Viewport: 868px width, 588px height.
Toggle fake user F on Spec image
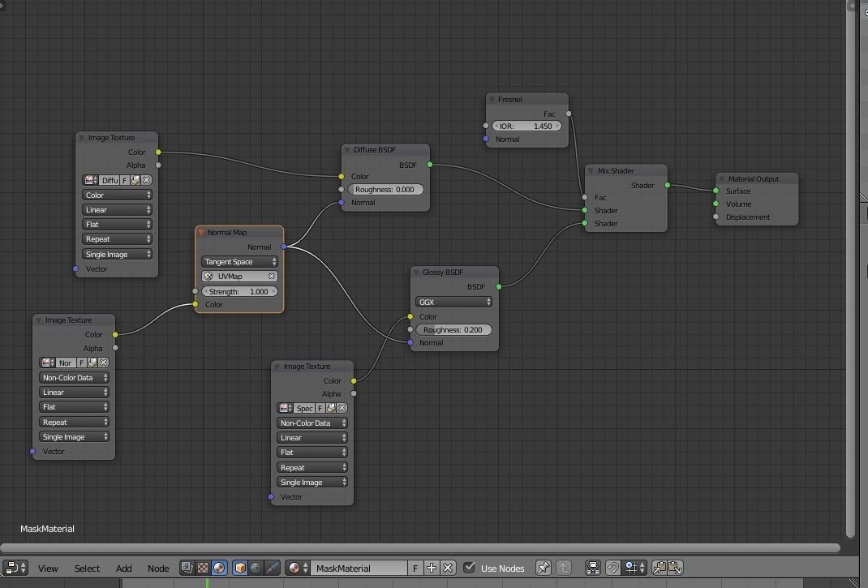(x=320, y=408)
